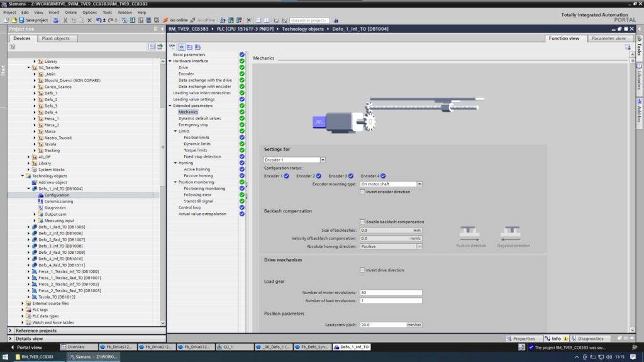Image resolution: width=644 pixels, height=362 pixels.
Task: Click the Positive direction backlash diagram
Action: [470, 234]
